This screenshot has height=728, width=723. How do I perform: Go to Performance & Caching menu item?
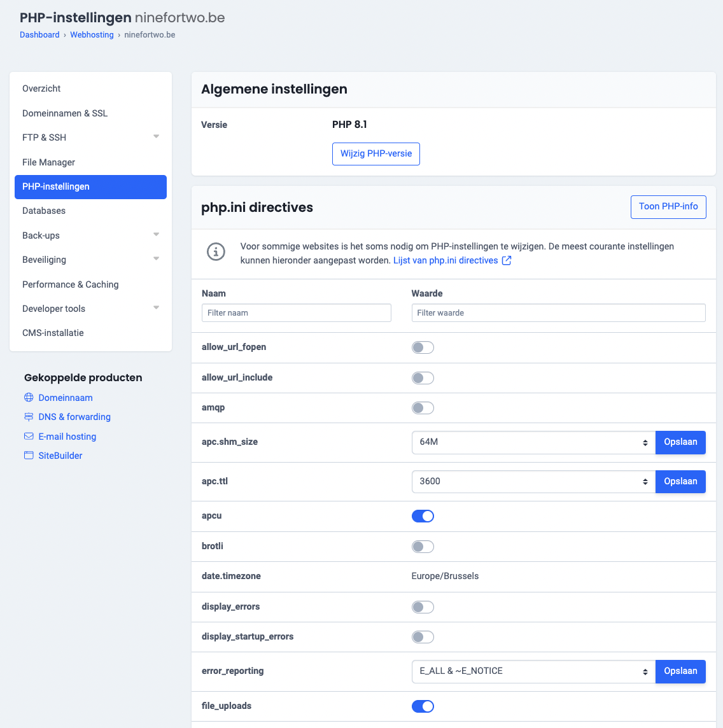pos(70,284)
